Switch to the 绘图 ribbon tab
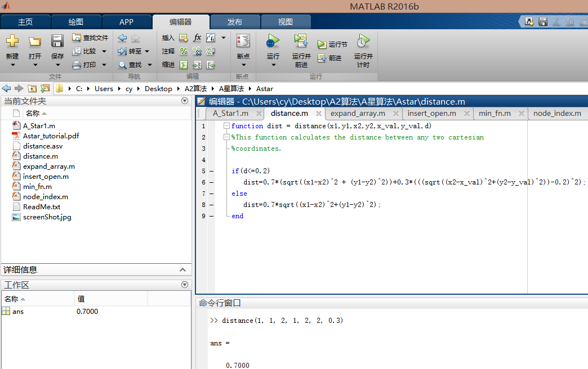 click(75, 22)
